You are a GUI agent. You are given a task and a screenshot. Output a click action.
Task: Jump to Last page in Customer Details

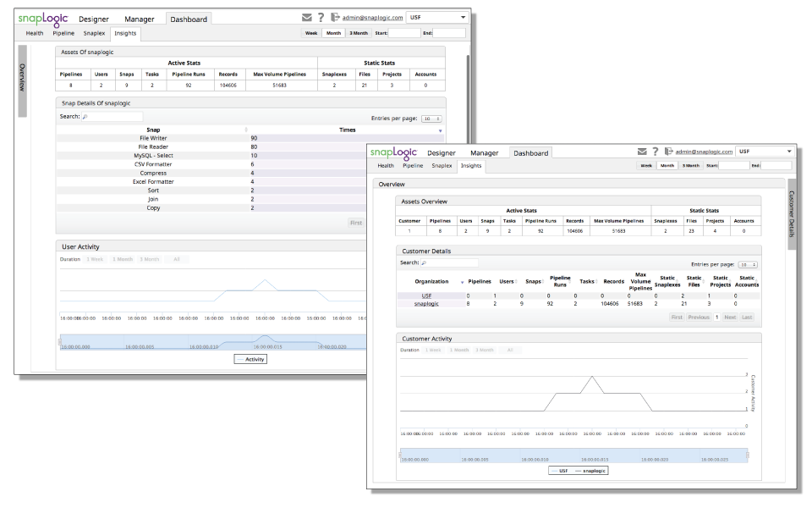coord(747,317)
